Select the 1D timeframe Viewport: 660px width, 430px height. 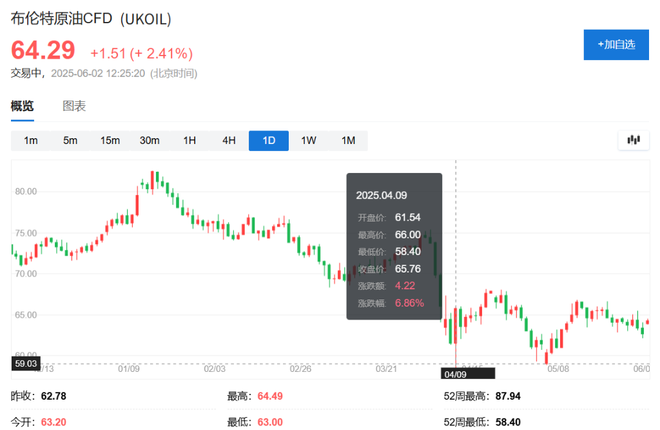click(269, 141)
